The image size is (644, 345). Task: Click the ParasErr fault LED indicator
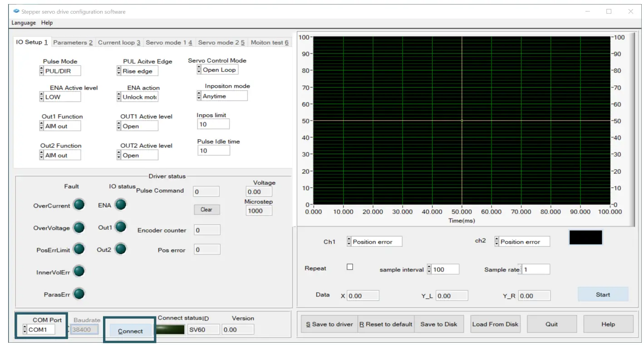[79, 294]
